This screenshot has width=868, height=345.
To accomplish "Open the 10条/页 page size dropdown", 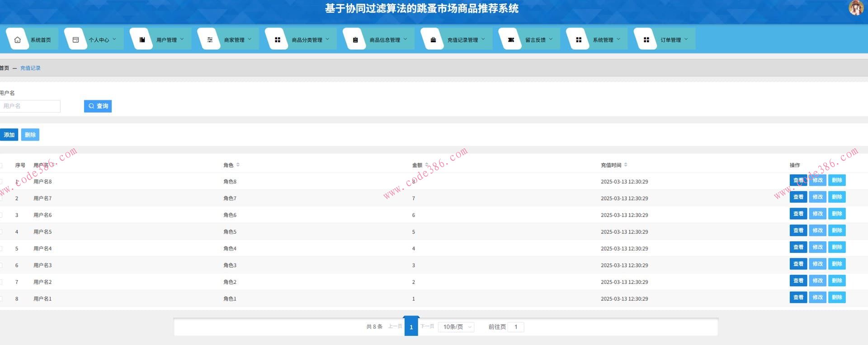I will [456, 327].
